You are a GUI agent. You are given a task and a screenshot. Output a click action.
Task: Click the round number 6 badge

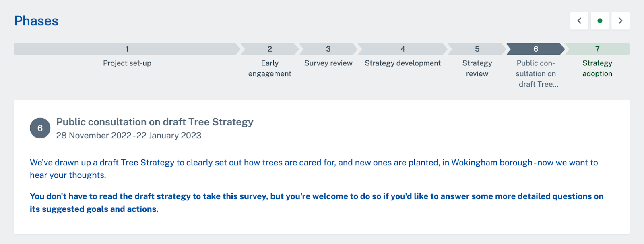[40, 128]
